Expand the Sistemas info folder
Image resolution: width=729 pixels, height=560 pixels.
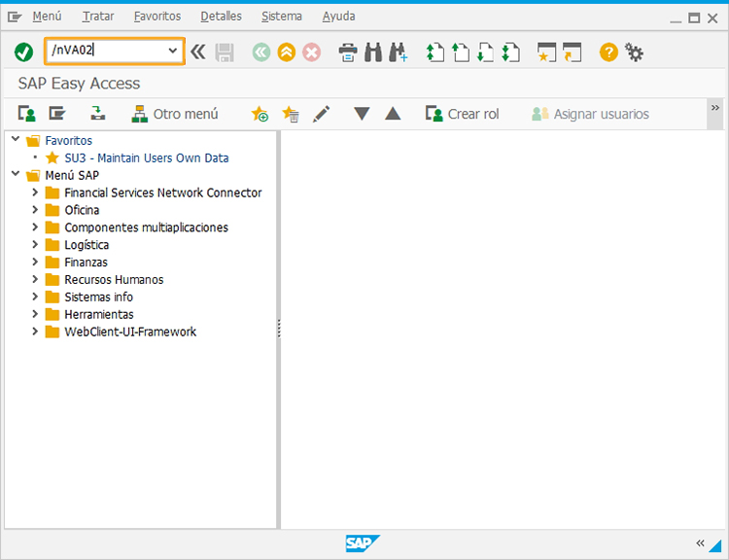(35, 297)
